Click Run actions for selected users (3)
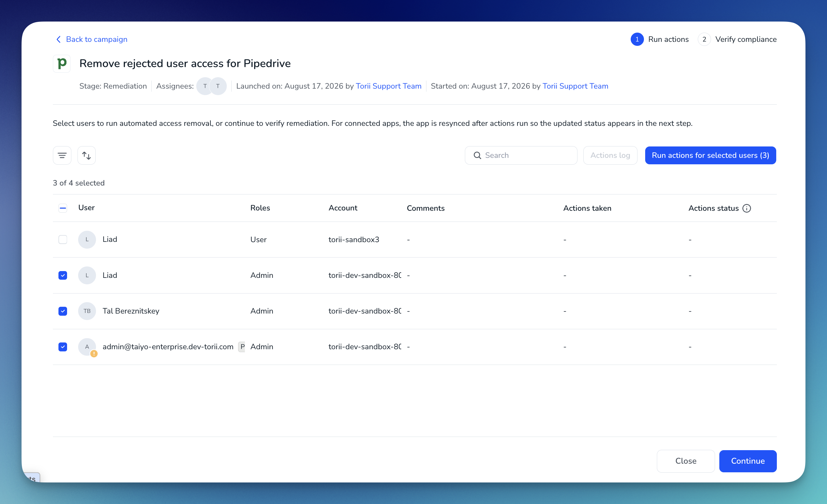 click(x=710, y=155)
